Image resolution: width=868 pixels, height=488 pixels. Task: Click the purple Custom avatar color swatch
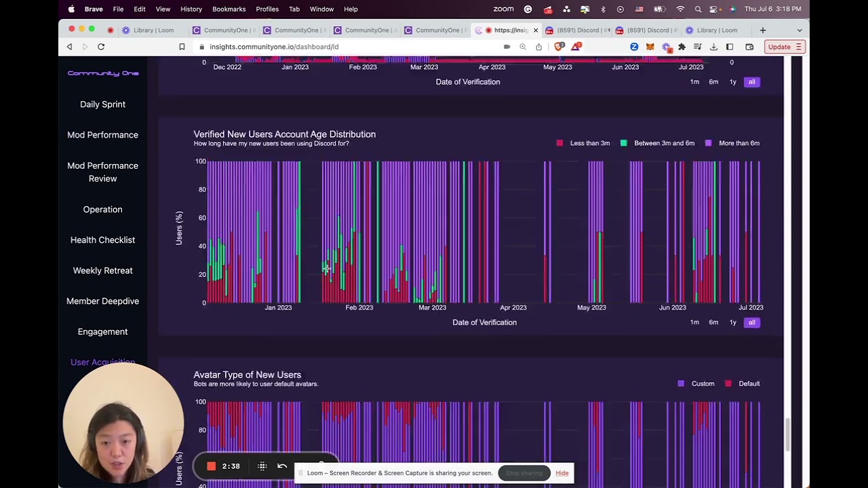[x=681, y=384]
